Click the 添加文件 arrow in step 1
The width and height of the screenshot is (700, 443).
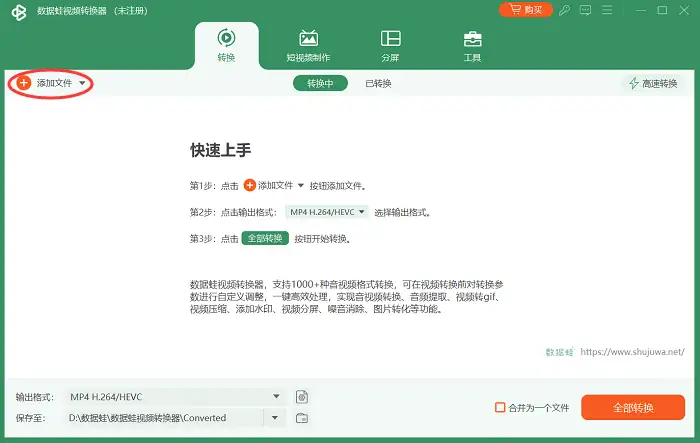pyautogui.click(x=300, y=185)
